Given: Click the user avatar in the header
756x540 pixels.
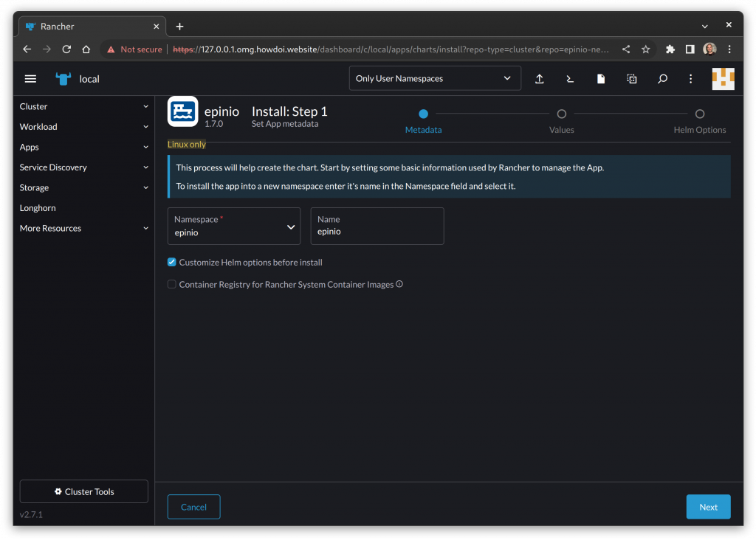Looking at the screenshot, I should pyautogui.click(x=722, y=79).
